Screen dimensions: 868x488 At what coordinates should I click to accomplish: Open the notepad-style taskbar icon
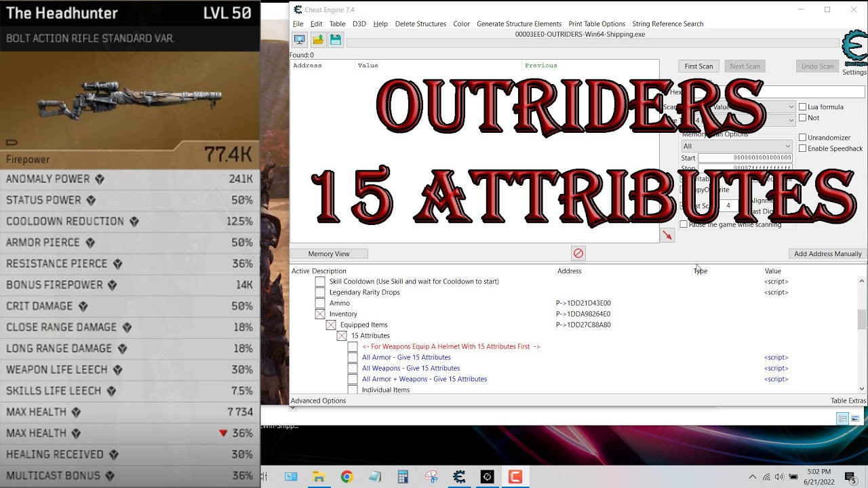click(x=375, y=476)
